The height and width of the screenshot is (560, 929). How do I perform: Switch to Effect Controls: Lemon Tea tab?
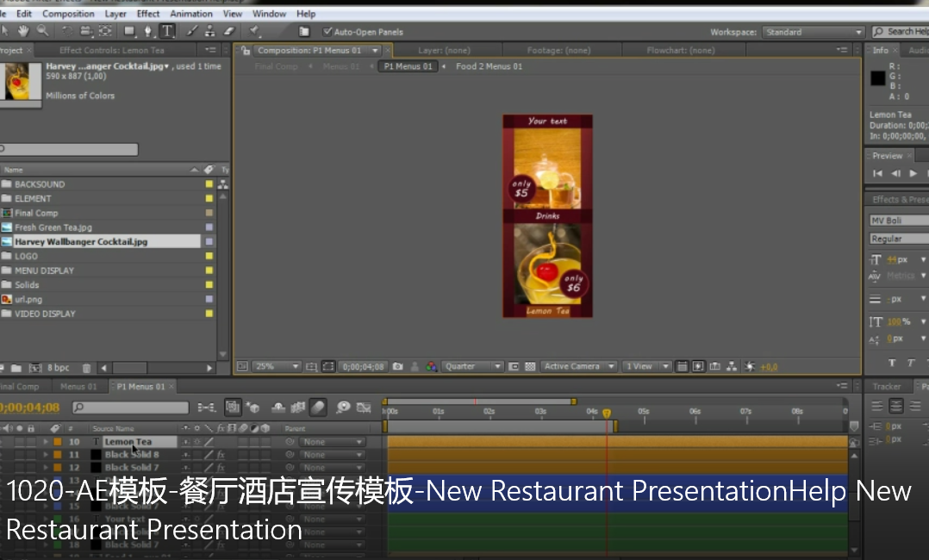(111, 50)
